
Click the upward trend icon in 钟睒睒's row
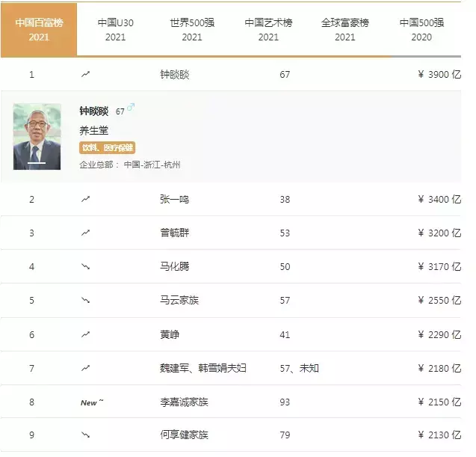point(86,74)
